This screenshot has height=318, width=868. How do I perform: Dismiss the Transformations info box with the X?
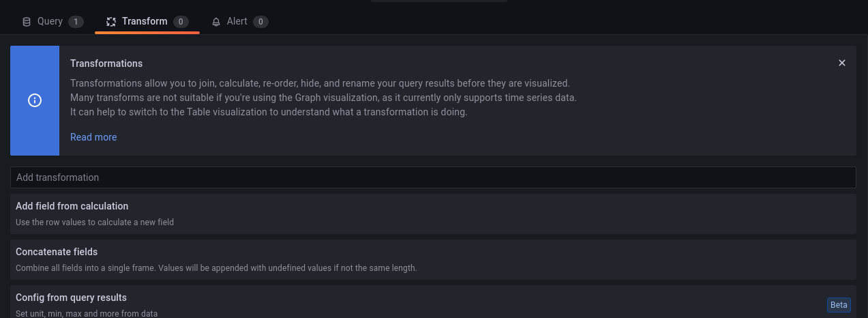pyautogui.click(x=842, y=63)
